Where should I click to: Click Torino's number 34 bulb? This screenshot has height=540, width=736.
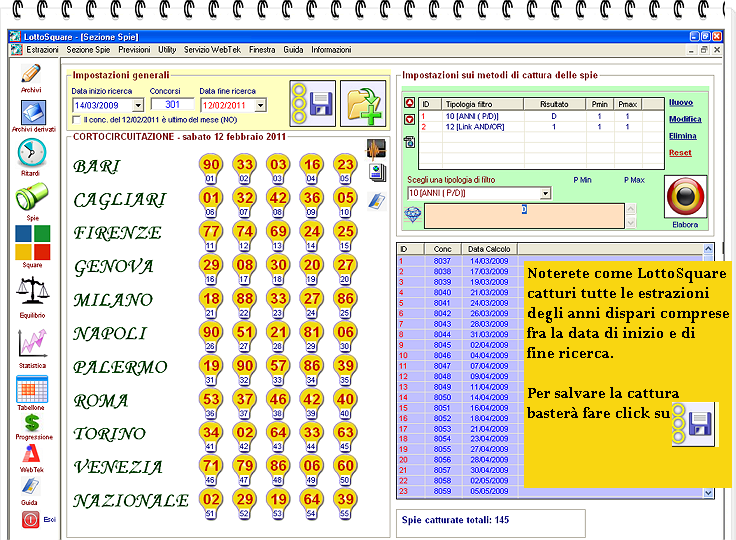pyautogui.click(x=211, y=432)
